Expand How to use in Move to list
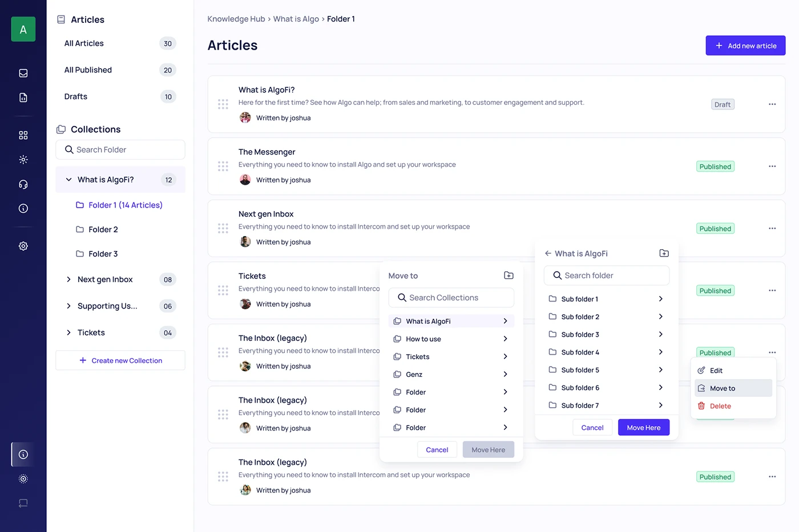 pyautogui.click(x=505, y=339)
